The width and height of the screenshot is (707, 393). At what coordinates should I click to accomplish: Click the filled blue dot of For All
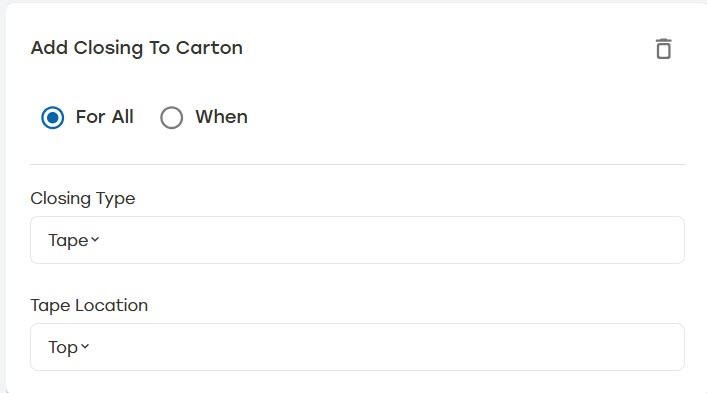[53, 118]
